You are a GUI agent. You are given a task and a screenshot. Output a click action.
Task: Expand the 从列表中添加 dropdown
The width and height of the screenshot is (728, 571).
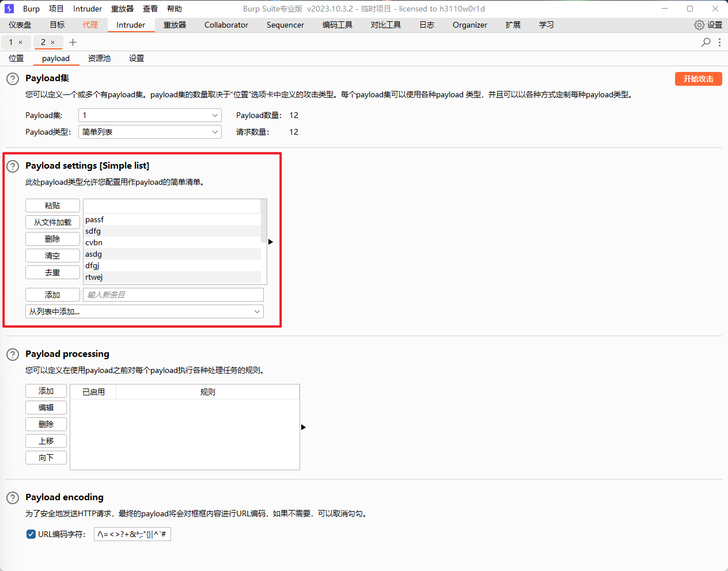(x=145, y=311)
